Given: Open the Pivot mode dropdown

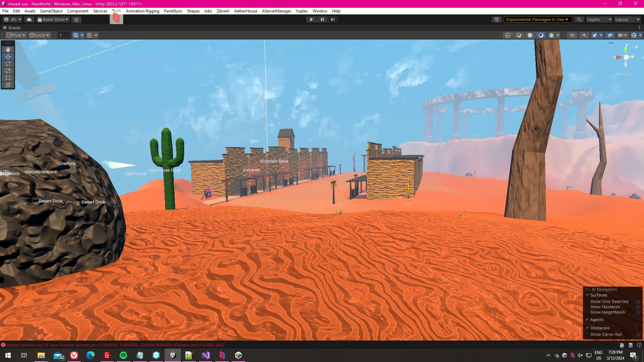Looking at the screenshot, I should 16,35.
